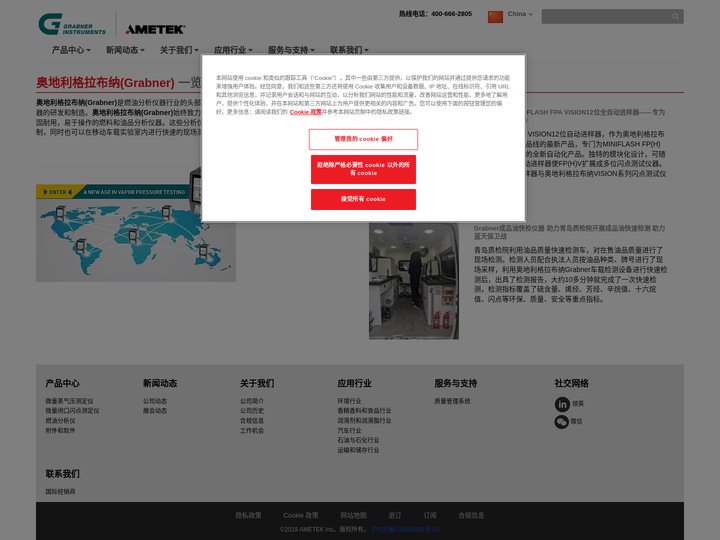Image resolution: width=720 pixels, height=540 pixels.
Task: Open footer link 微量闭口闪点测定仪
Action: (73, 411)
